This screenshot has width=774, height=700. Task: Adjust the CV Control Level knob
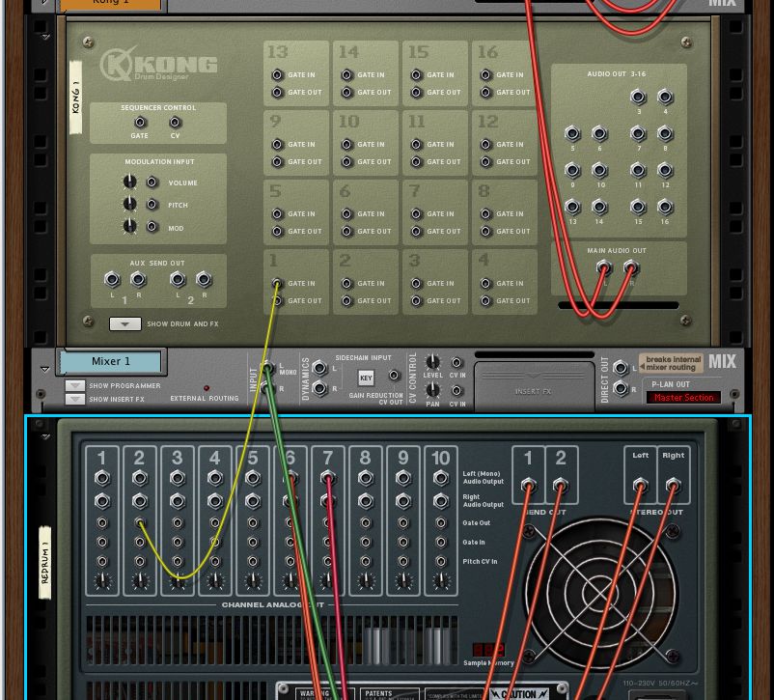click(x=432, y=362)
